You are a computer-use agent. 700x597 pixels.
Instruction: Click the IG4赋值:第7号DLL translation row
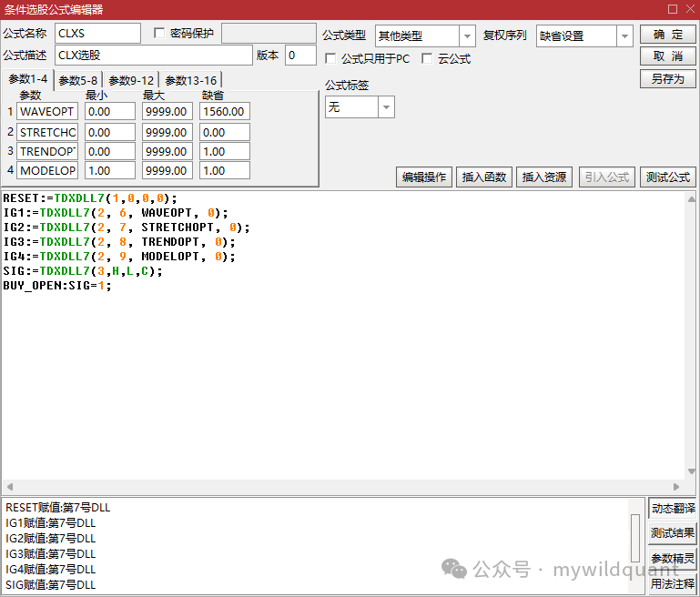pos(50,570)
